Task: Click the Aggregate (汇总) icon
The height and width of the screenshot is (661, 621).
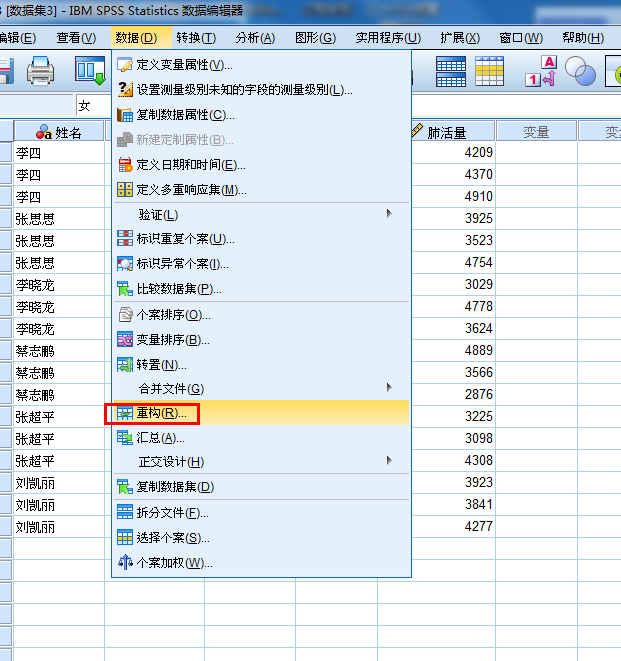Action: pyautogui.click(x=125, y=438)
